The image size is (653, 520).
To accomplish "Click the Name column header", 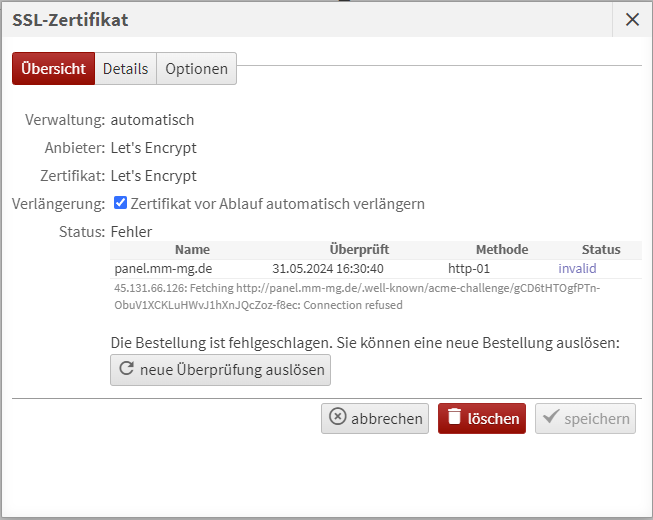I will tap(191, 249).
